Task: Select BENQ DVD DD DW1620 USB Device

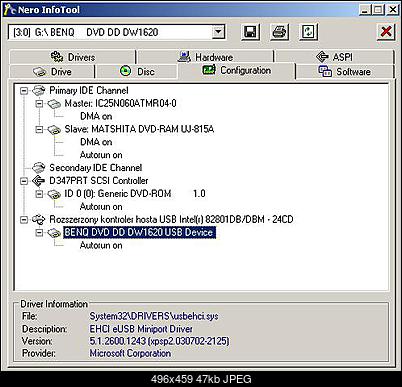Action: tap(139, 233)
